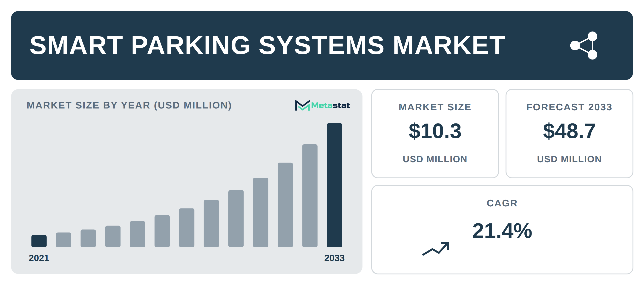Click the Market Size card label
The height and width of the screenshot is (285, 644).
435,107
